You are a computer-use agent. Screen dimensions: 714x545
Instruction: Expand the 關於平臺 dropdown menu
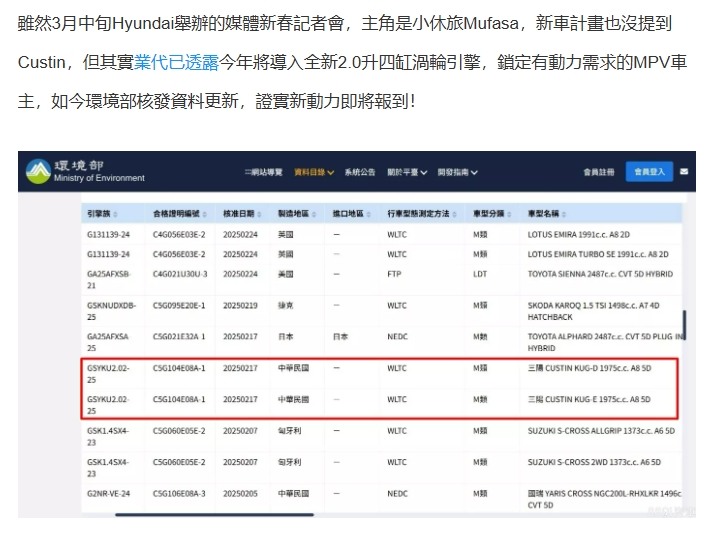[407, 172]
